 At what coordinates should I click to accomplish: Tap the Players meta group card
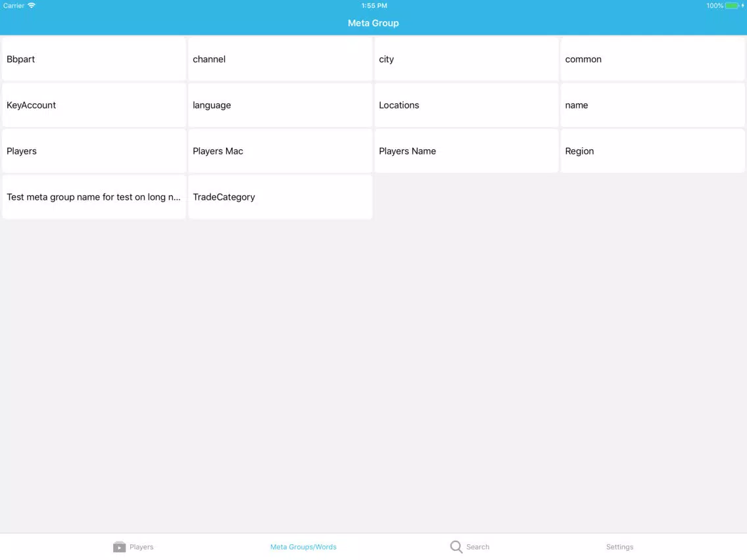(94, 151)
